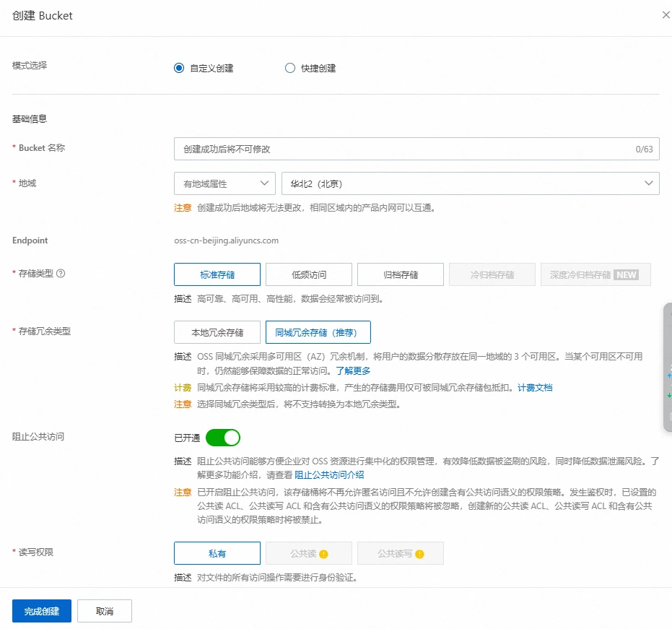Click the 完成创建 button

click(41, 611)
